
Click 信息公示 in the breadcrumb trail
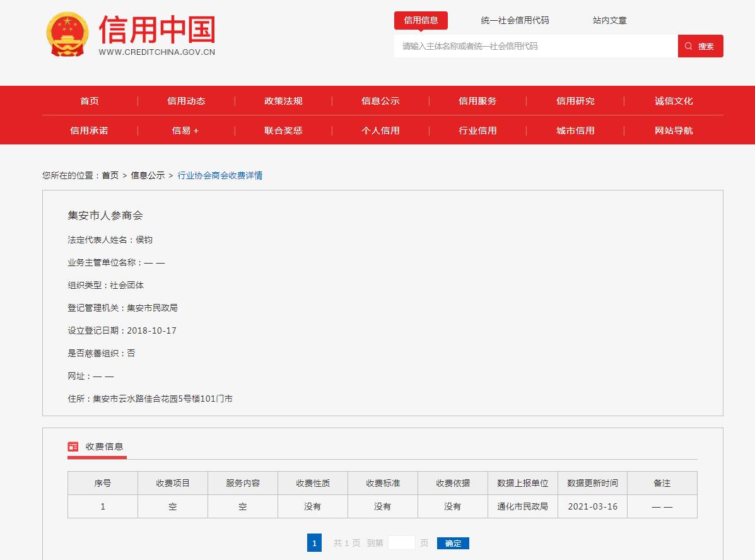tap(148, 175)
